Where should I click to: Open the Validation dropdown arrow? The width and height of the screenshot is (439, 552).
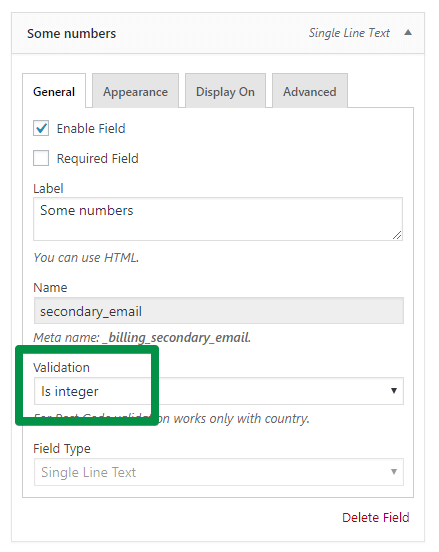394,391
